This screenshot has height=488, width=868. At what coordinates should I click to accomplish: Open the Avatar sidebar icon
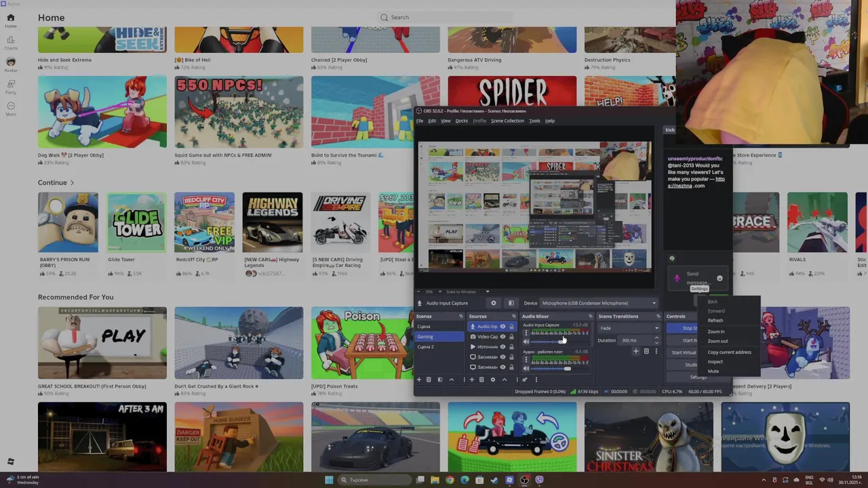click(x=10, y=64)
